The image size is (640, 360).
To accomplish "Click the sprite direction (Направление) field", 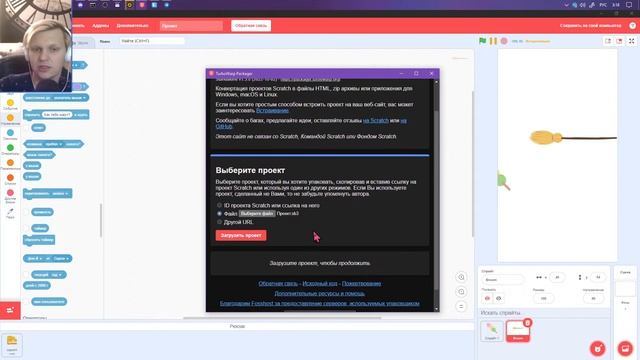I will pyautogui.click(x=593, y=298).
